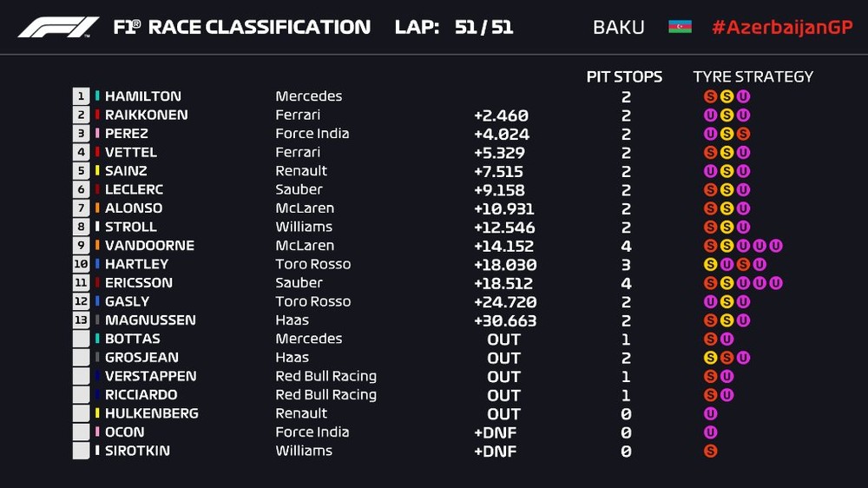Click Hamilton's first tyre compound icon
The width and height of the screenshot is (868, 488).
point(710,96)
